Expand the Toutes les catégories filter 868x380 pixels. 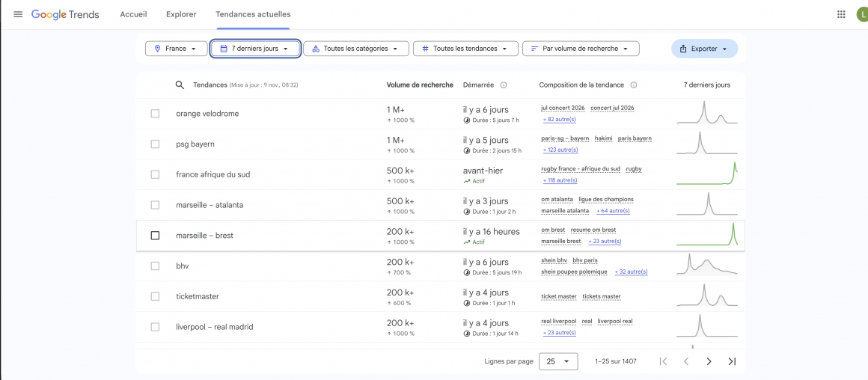356,49
